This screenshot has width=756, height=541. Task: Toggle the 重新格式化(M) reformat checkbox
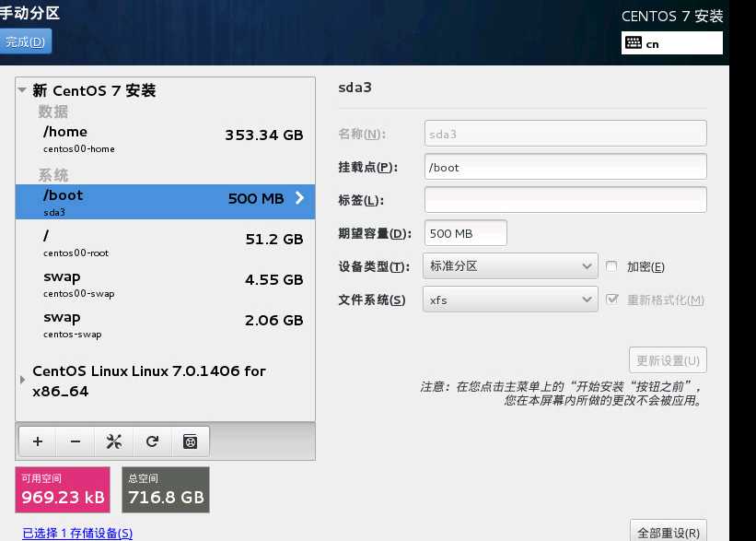pos(611,300)
